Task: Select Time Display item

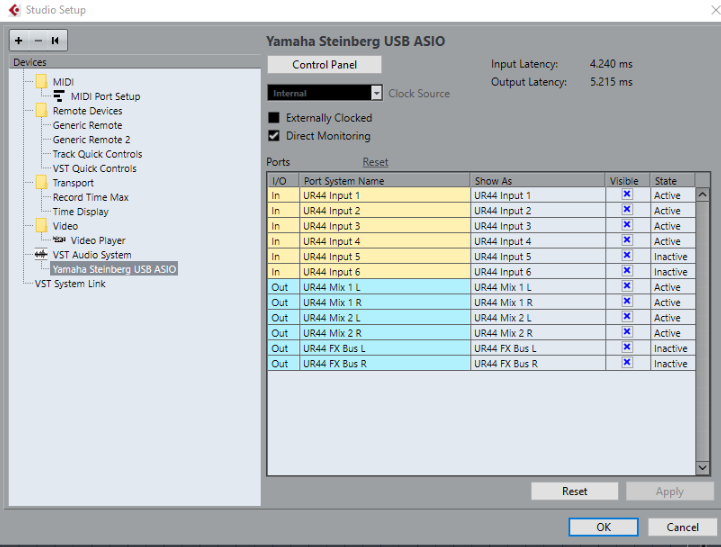Action: (x=80, y=211)
